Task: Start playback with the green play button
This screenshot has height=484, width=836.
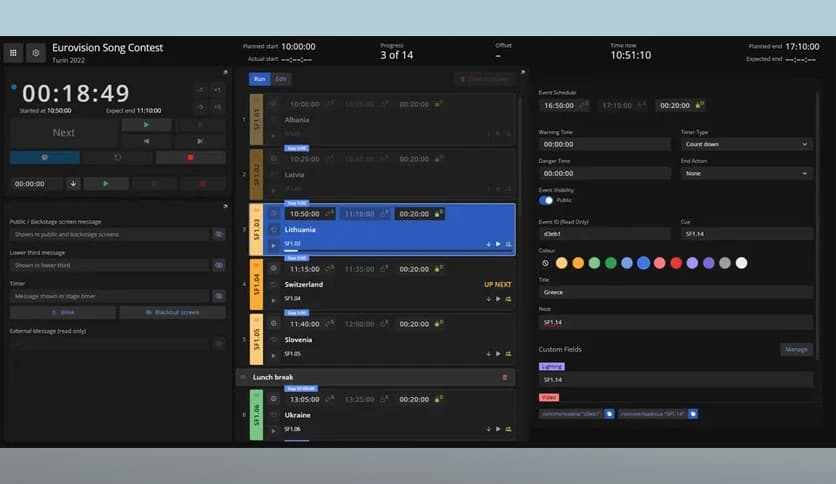Action: 146,125
